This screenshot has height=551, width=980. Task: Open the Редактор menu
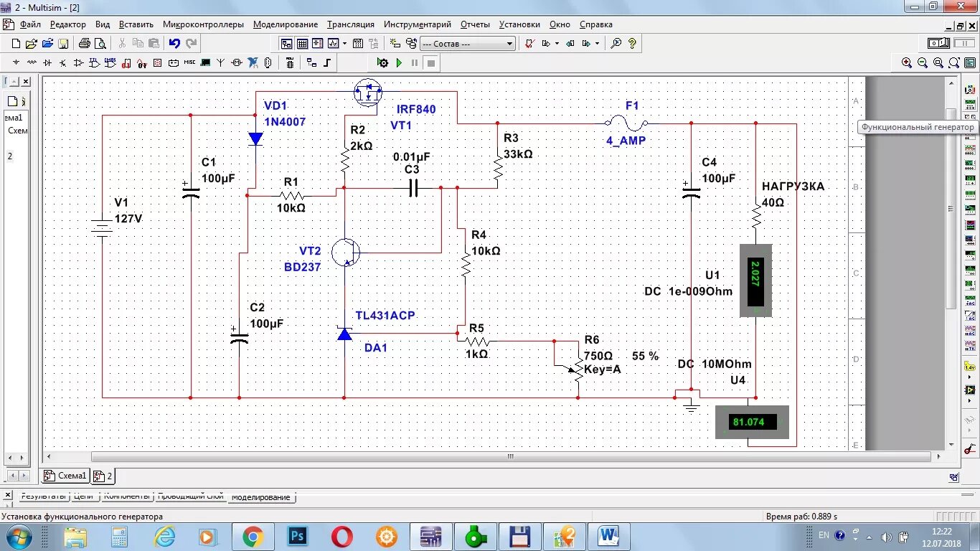click(x=68, y=24)
